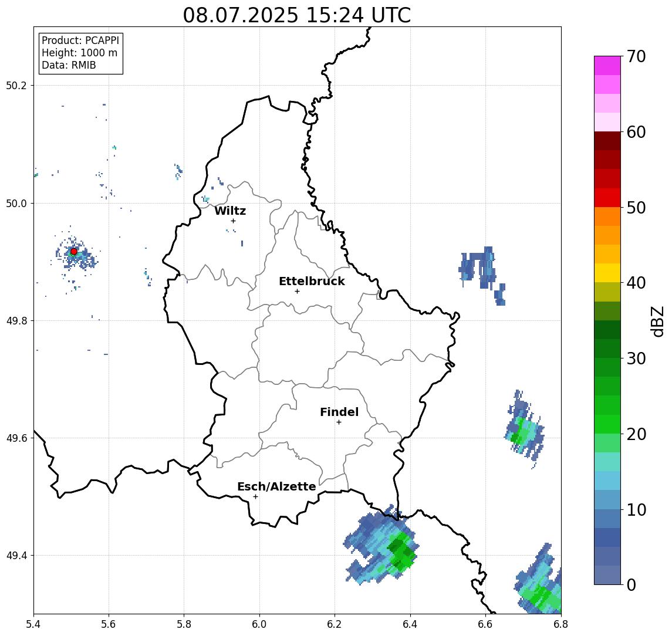Screen dimensions: 672x636
Task: Click the 49.8 latitude tick label
Action: (x=16, y=320)
